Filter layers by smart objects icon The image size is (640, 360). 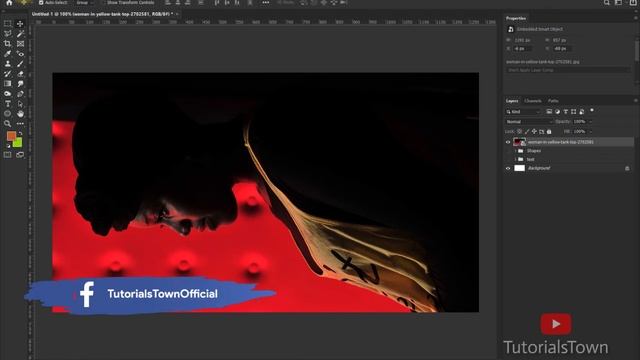point(582,111)
